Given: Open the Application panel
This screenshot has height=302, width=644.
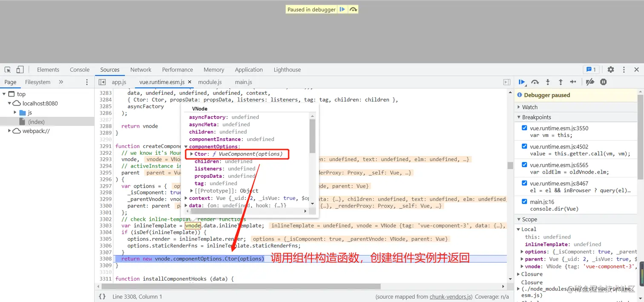Looking at the screenshot, I should tap(249, 70).
